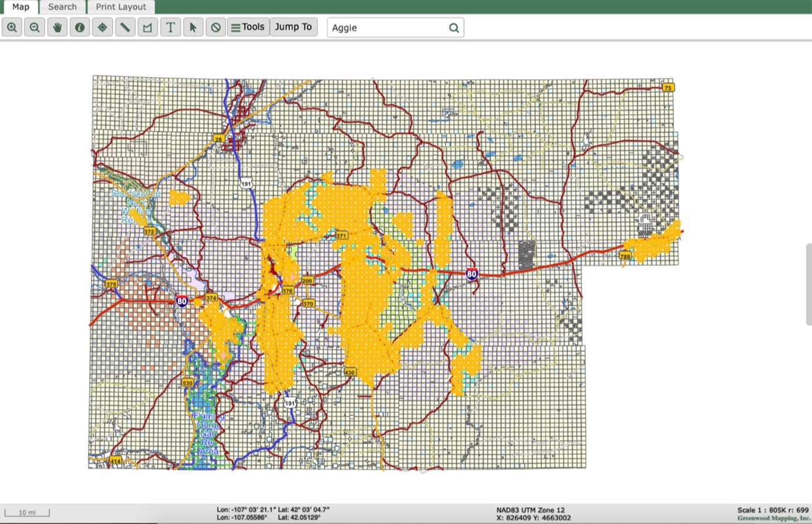The width and height of the screenshot is (812, 524).
Task: Click the clear selection circle-slash icon
Action: [216, 27]
